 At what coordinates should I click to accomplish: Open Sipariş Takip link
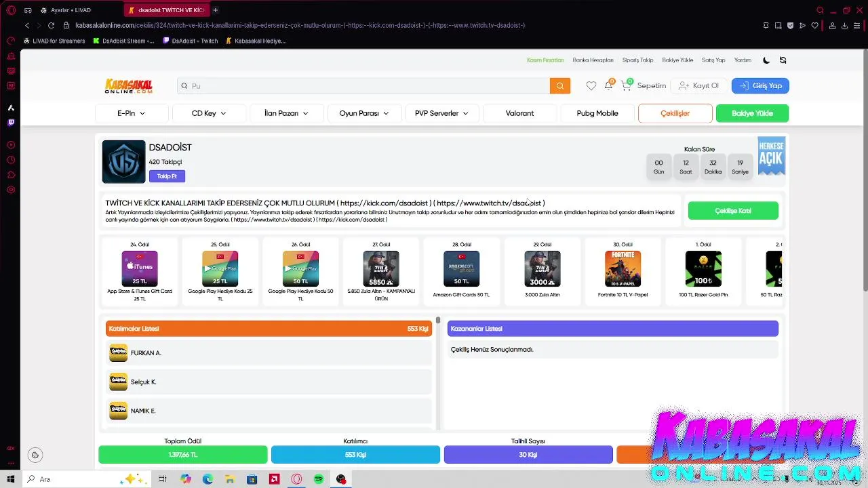click(x=637, y=60)
